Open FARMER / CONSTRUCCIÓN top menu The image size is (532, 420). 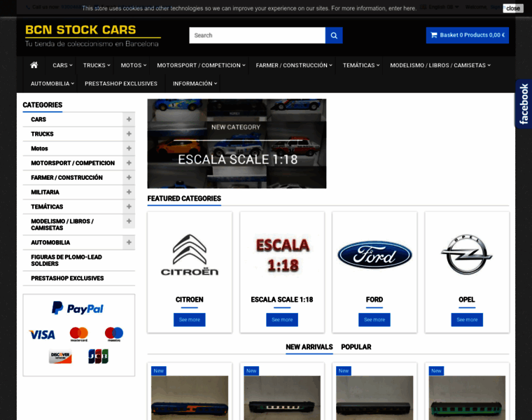294,65
